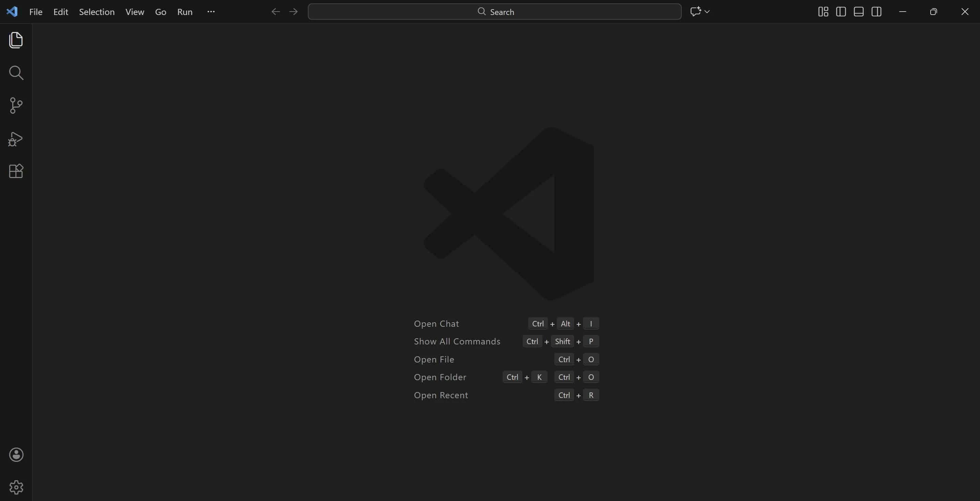Viewport: 980px width, 501px height.
Task: Go forward with the right arrow
Action: tap(293, 12)
